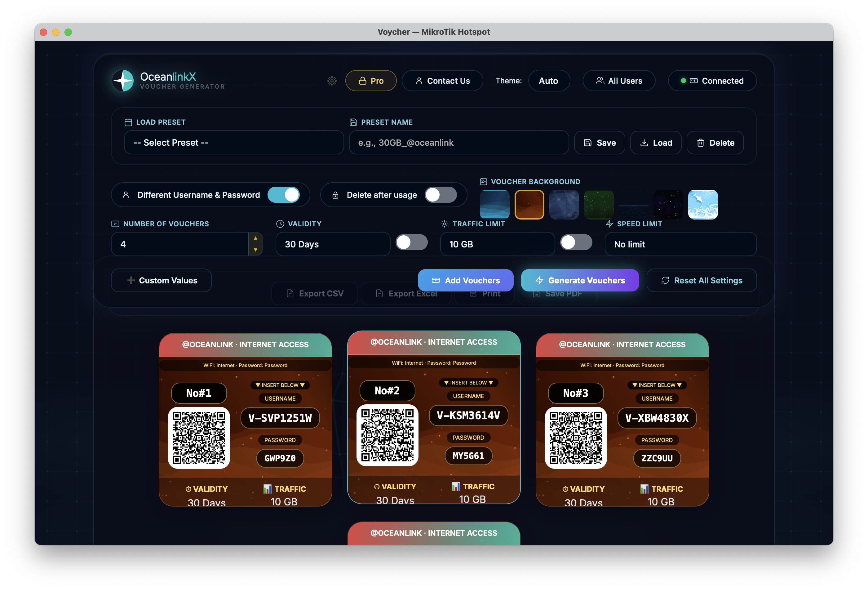The image size is (868, 591).
Task: Click the Preset Name disk icon
Action: [353, 122]
